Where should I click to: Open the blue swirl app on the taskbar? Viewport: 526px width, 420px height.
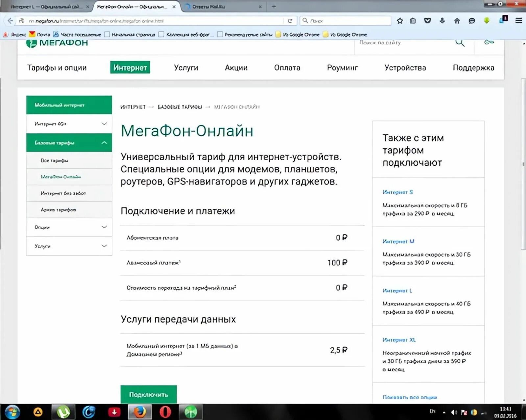(89, 412)
